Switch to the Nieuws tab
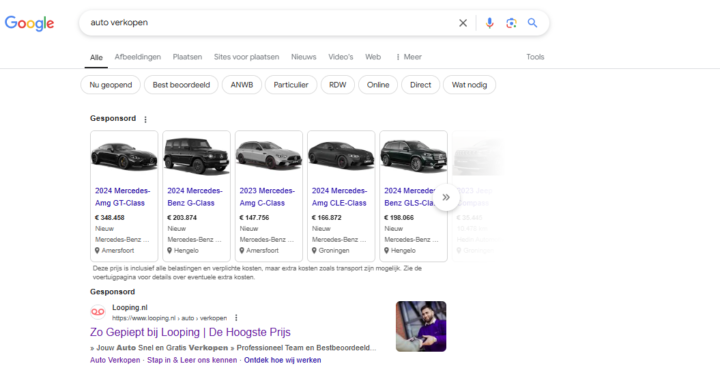 pos(304,57)
